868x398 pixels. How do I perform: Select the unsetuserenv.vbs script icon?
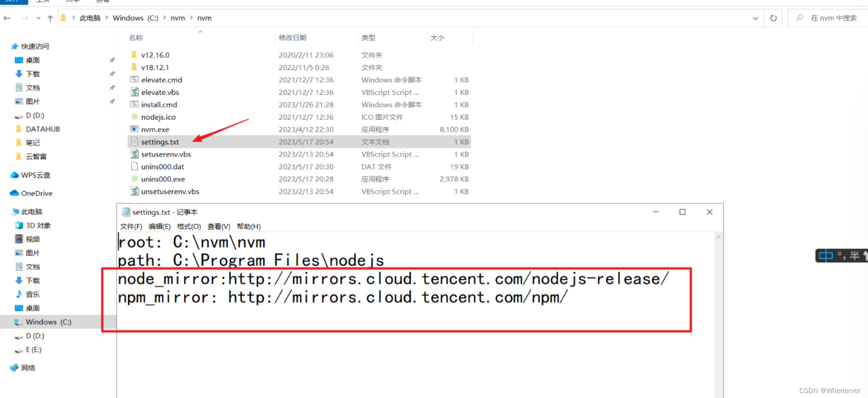click(134, 191)
